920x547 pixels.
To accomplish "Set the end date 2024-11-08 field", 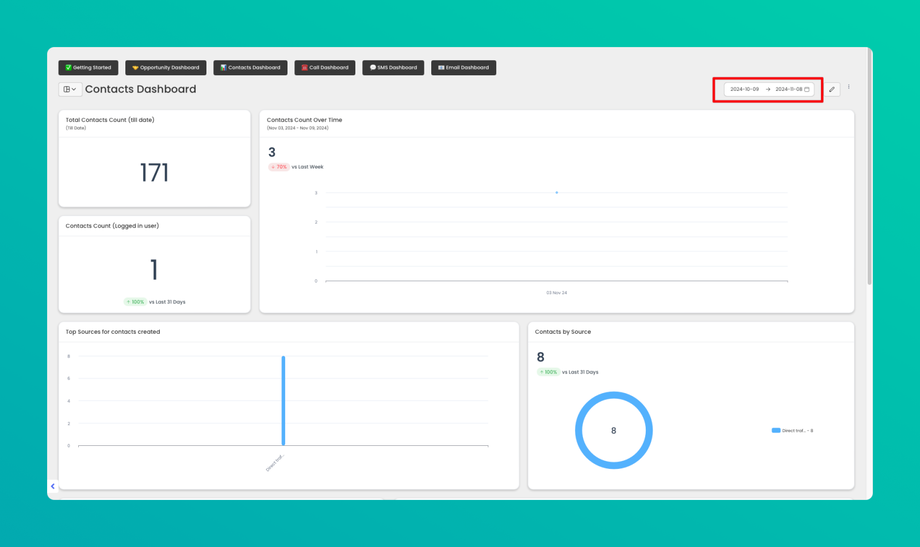I will coord(789,89).
